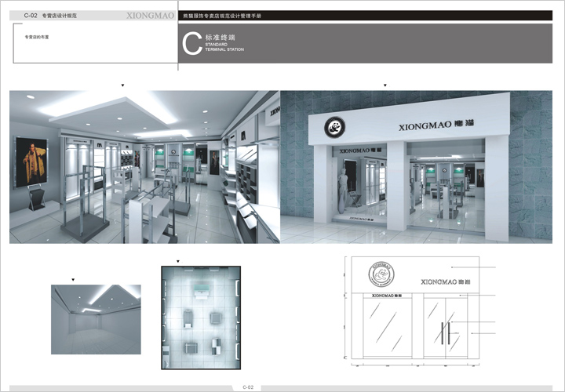The width and height of the screenshot is (565, 392).
Task: Select the black bar title "熊猫服饰专卖店规范设计管理手册"
Action: 222,16
